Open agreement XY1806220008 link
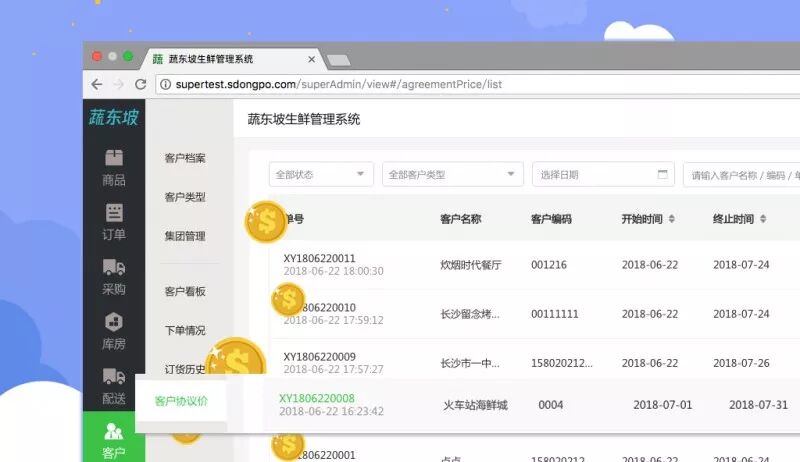800x462 pixels. tap(316, 398)
